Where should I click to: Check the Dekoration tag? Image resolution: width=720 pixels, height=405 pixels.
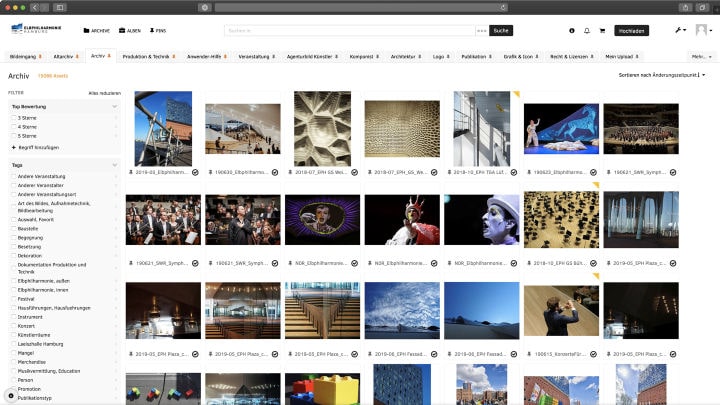(14, 256)
